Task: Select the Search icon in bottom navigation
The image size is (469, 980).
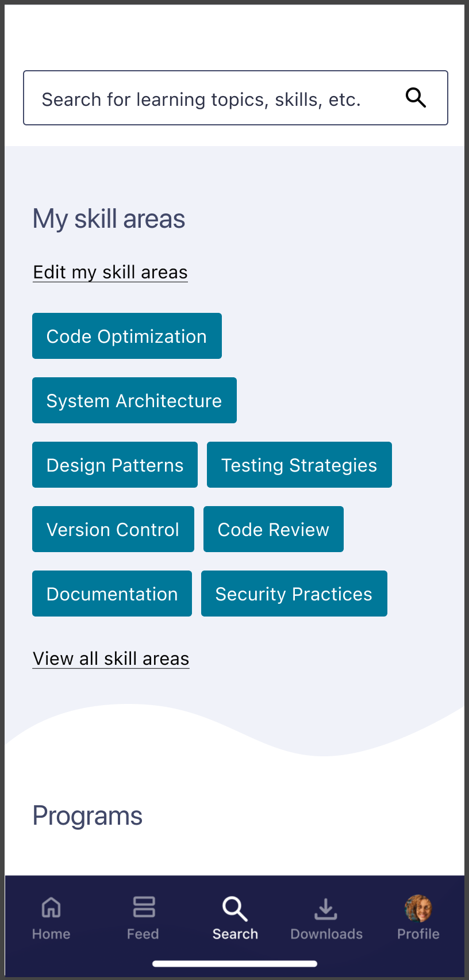Action: click(235, 909)
